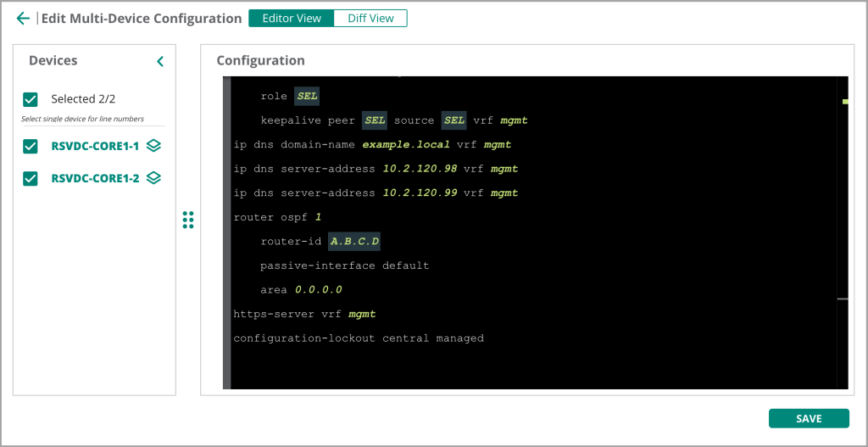Click the keepalive peer SEL placeholder
868x447 pixels.
coord(374,120)
